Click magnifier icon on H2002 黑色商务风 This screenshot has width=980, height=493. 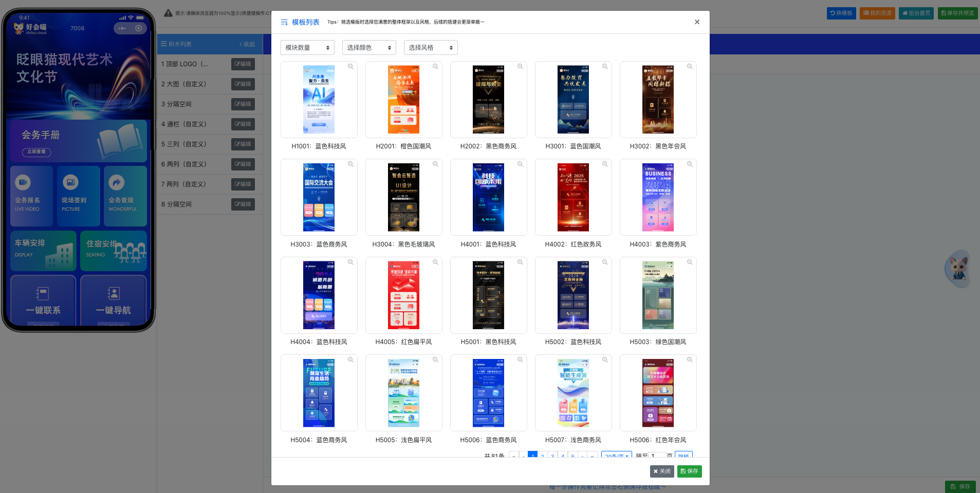click(x=520, y=67)
